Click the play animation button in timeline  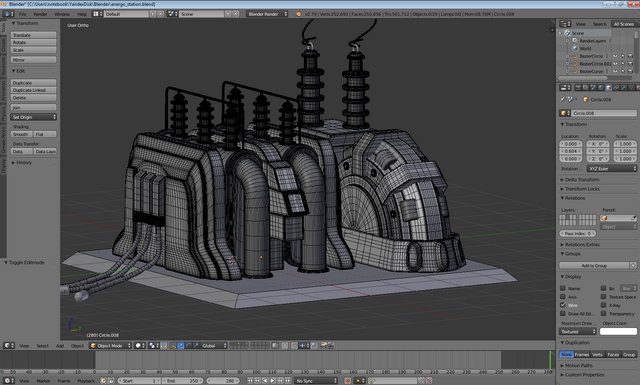click(x=272, y=381)
